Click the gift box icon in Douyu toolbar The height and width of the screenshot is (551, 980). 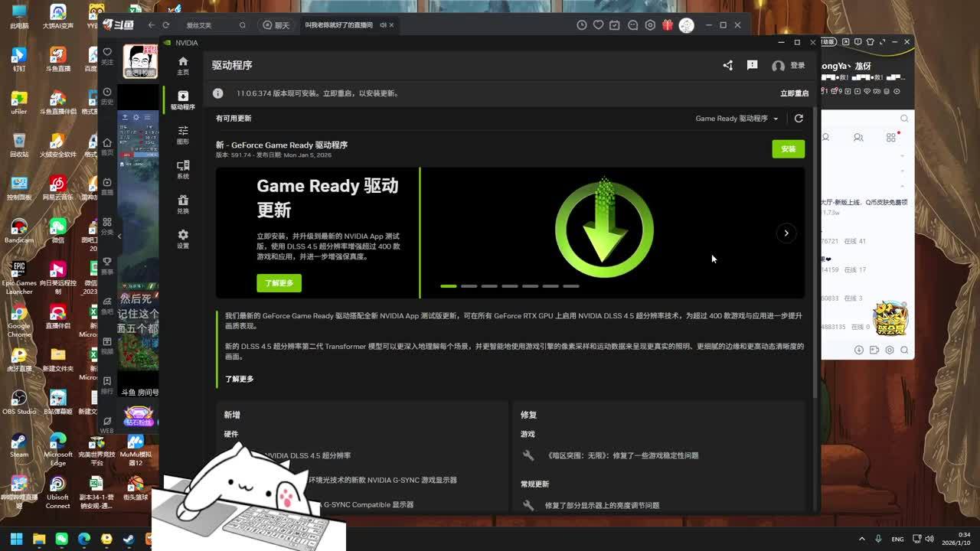[x=668, y=25]
